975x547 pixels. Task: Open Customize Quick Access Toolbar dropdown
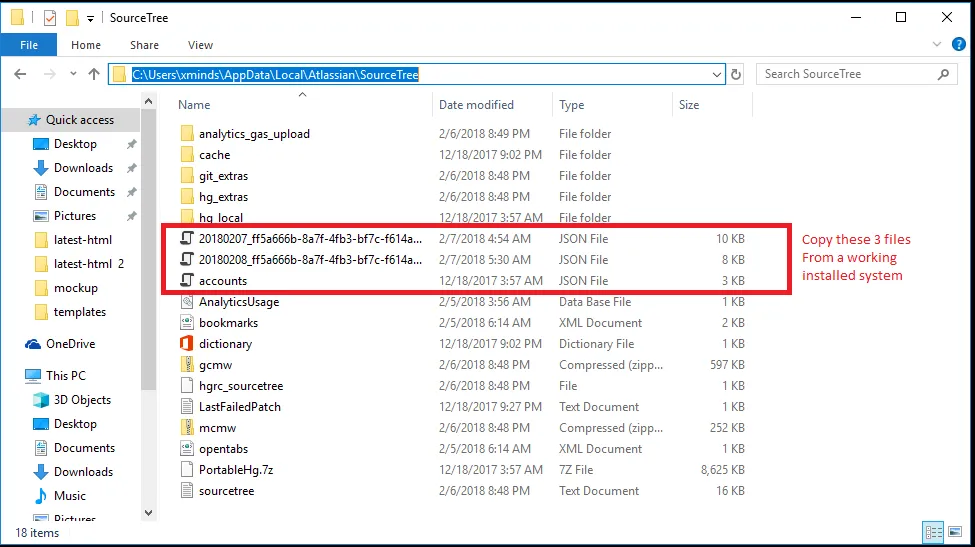coord(90,19)
